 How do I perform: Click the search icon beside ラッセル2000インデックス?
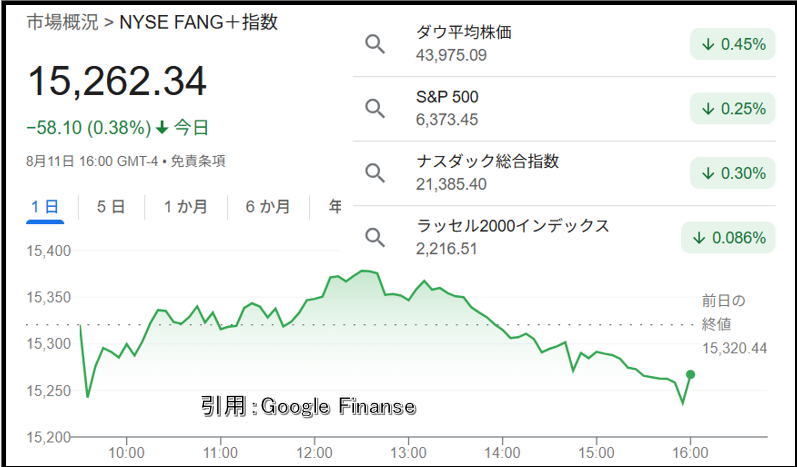click(375, 237)
